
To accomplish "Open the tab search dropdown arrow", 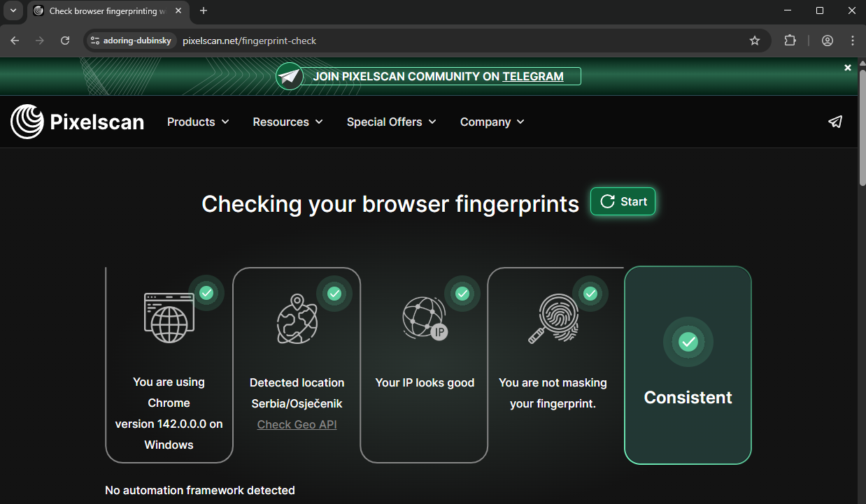I will pyautogui.click(x=13, y=11).
